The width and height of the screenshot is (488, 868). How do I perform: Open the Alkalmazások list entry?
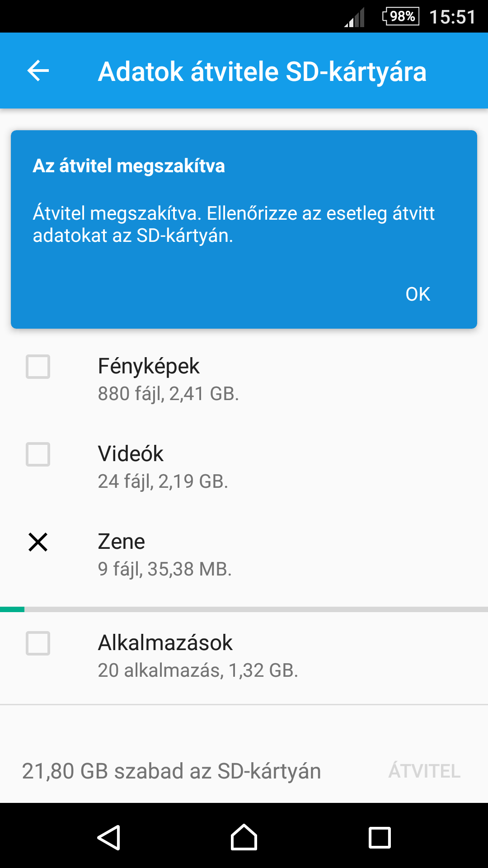[244, 656]
